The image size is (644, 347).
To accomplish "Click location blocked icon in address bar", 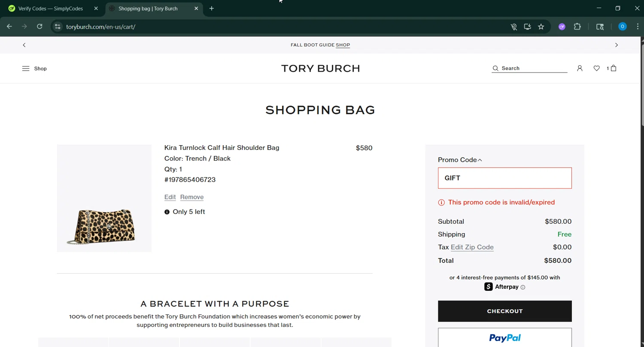I will point(513,27).
